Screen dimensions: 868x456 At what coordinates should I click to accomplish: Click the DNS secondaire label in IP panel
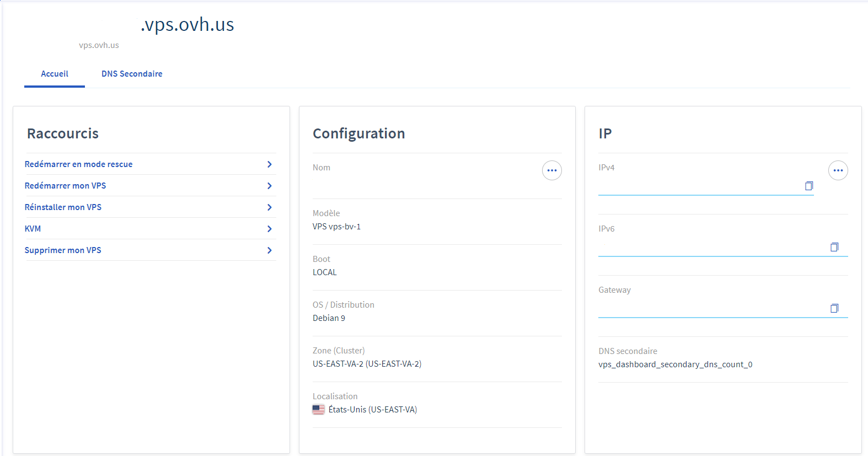coord(628,351)
